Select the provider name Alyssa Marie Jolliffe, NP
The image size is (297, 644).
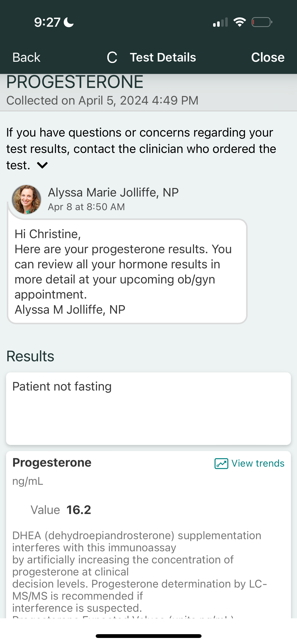113,192
